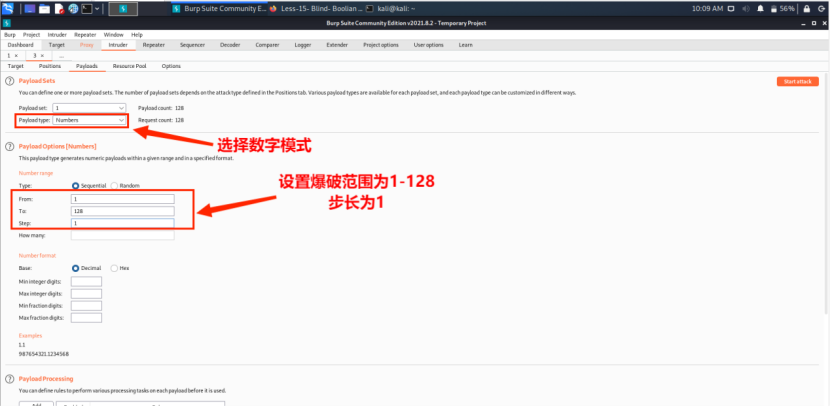Switch to the Dashboard tab

click(x=21, y=45)
